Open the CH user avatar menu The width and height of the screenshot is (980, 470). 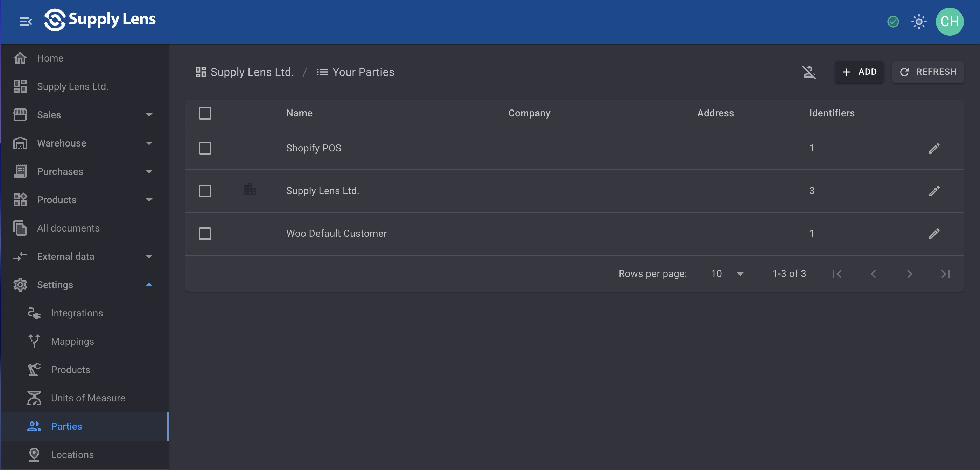[950, 22]
